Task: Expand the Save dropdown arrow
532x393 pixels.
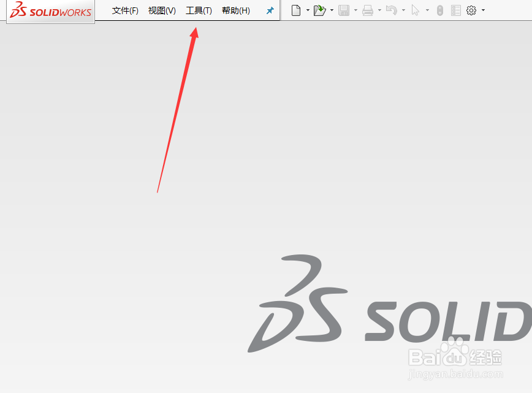Action: click(355, 10)
